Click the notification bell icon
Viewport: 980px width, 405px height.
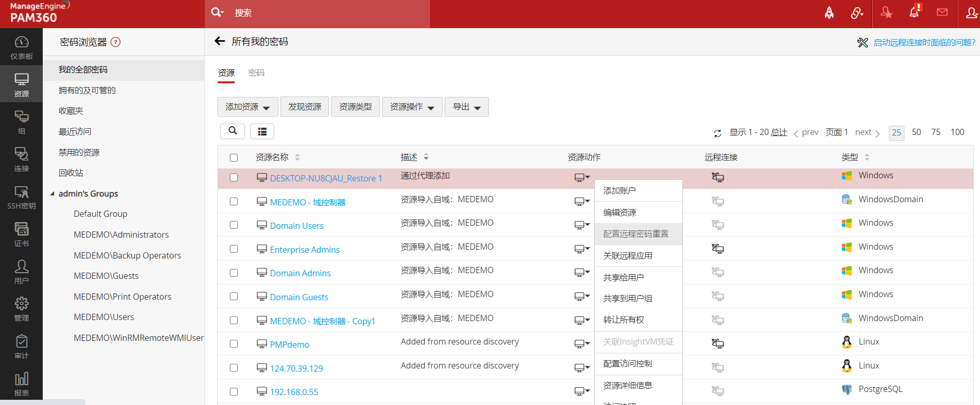coord(914,13)
